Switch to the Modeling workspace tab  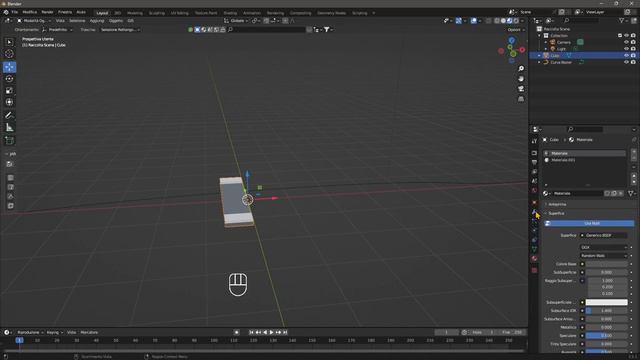[x=135, y=13]
